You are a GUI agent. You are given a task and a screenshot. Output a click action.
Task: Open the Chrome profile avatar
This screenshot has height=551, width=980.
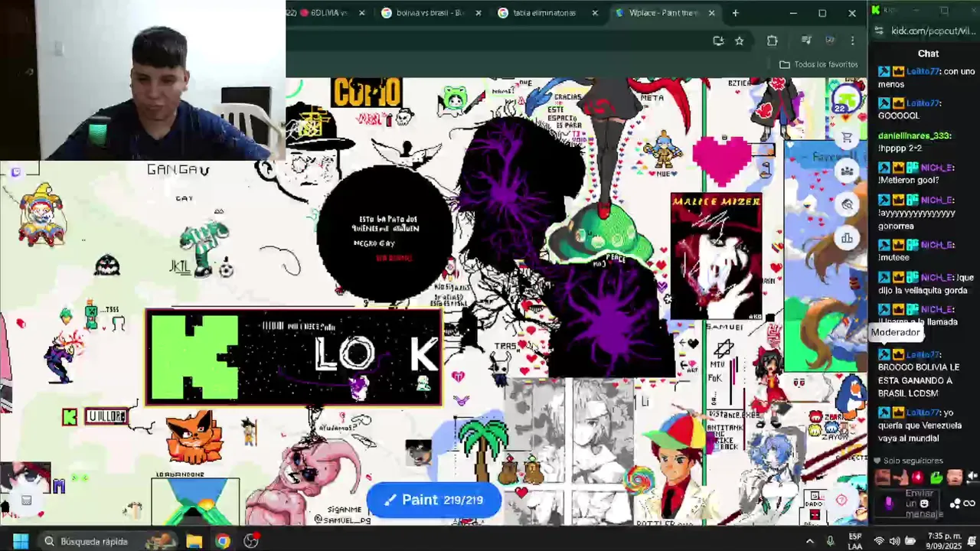pyautogui.click(x=830, y=41)
